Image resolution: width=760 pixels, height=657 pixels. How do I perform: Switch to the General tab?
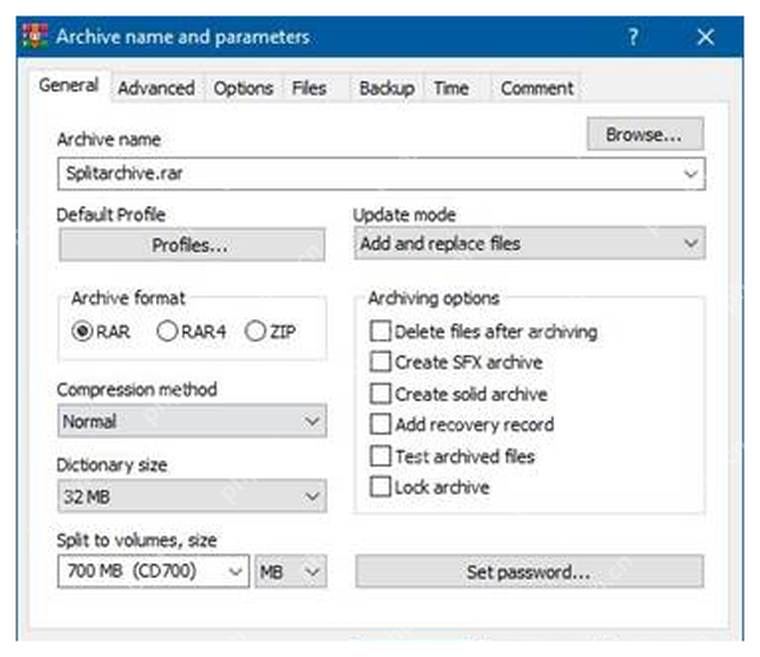69,85
